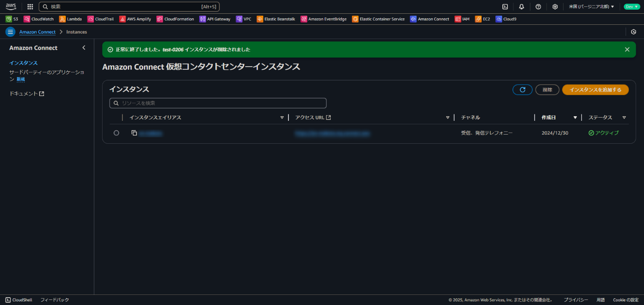Open CloudShell terminal icon in top bar
Image resolution: width=644 pixels, height=305 pixels.
click(505, 6)
